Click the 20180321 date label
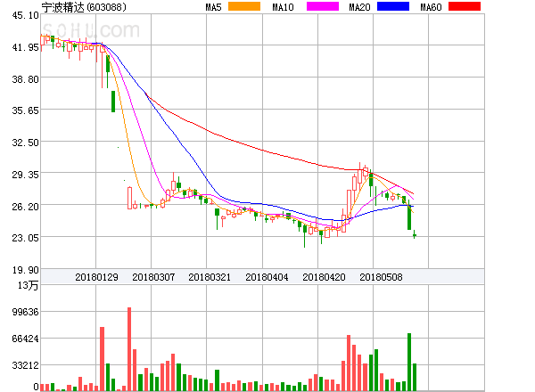535x392 pixels. (210, 277)
